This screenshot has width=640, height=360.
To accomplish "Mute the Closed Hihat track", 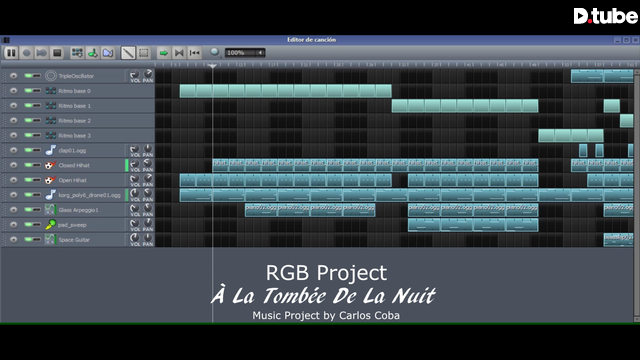I will coord(29,165).
